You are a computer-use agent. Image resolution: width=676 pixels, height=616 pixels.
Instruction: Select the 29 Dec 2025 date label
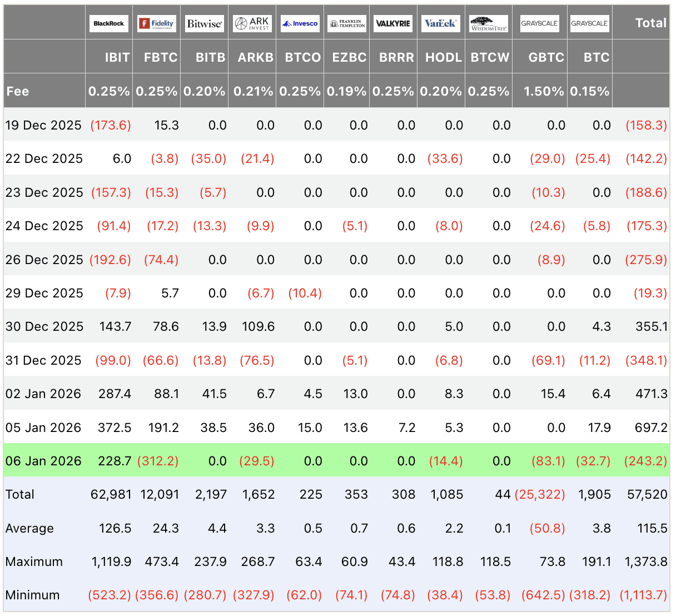(44, 293)
